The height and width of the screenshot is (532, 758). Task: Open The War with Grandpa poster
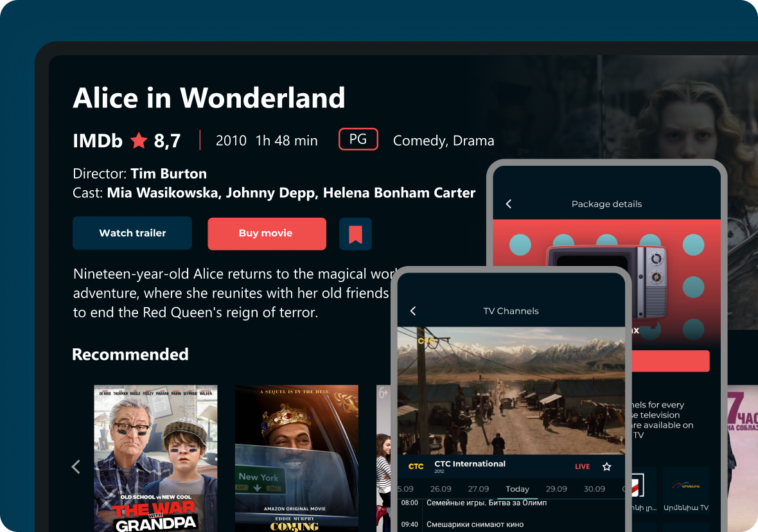[x=155, y=457]
